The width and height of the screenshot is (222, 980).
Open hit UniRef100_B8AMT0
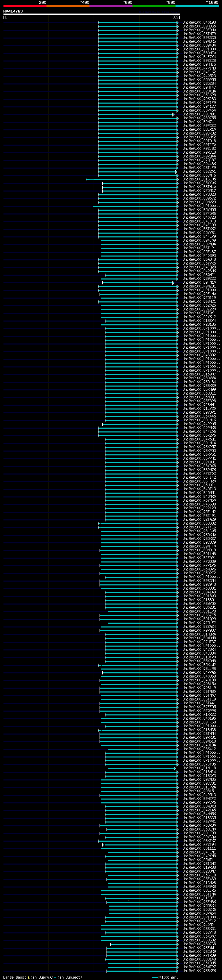(x=199, y=53)
